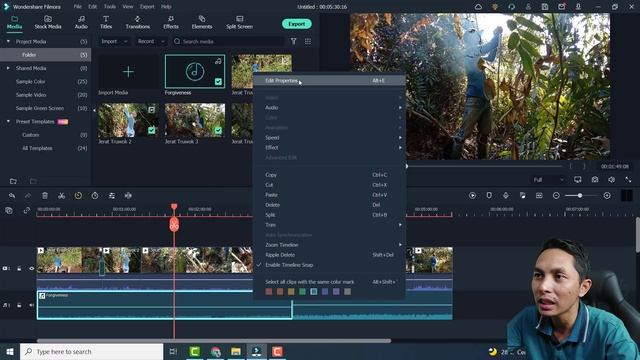Switch to the Transitions tab

[x=138, y=22]
